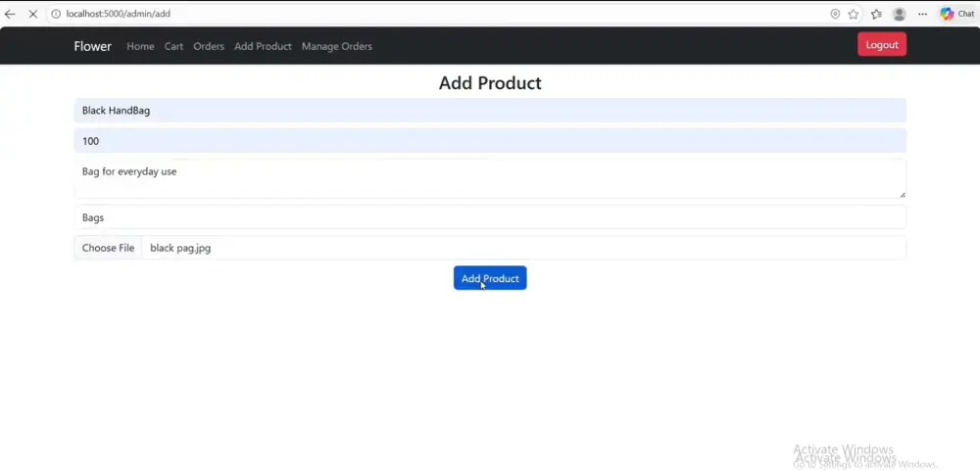Image resolution: width=980 pixels, height=470 pixels.
Task: Click the price field containing 100
Action: pos(490,141)
